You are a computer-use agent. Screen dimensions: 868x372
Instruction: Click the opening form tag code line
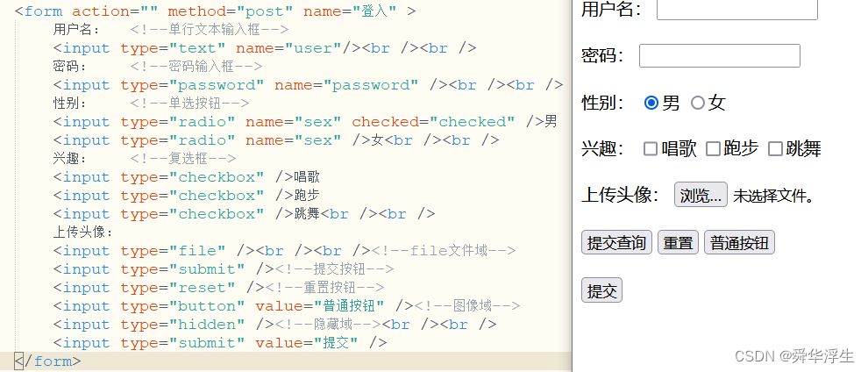216,11
